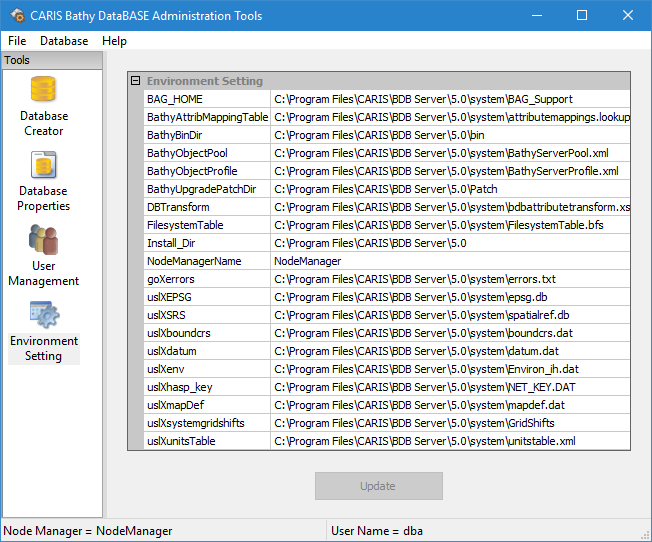The image size is (652, 542).
Task: Edit the BAG_HOME path value
Action: click(450, 99)
